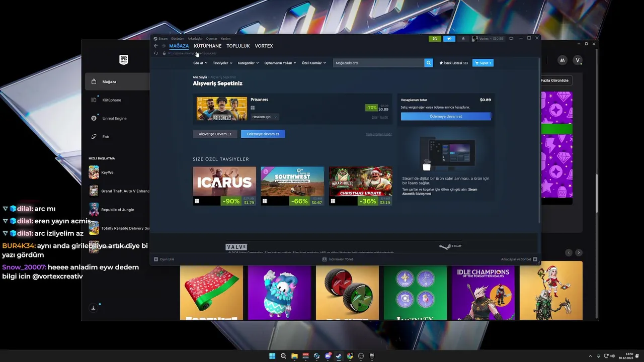Expand the Hesabım için dropdown
This screenshot has height=362, width=644.
click(x=265, y=117)
